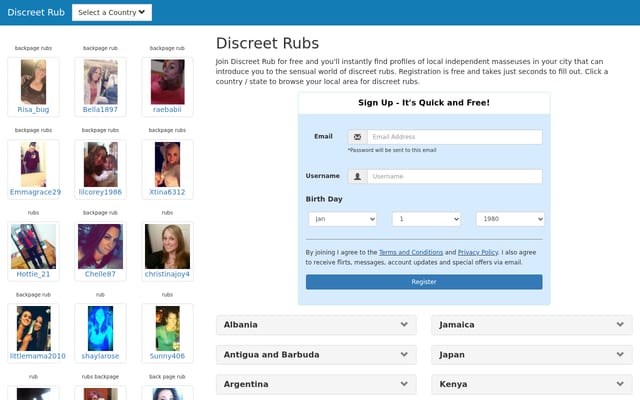Click the Bella1897 username link
Viewport: 640px width, 400px height.
point(100,109)
